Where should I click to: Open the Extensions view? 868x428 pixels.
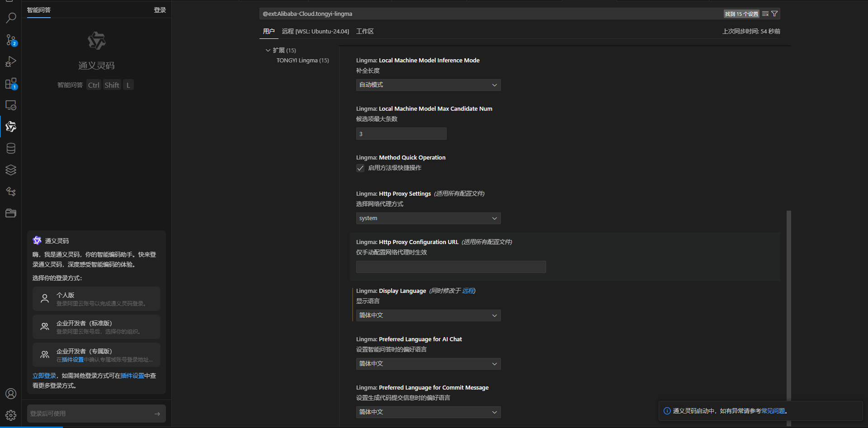[x=11, y=84]
